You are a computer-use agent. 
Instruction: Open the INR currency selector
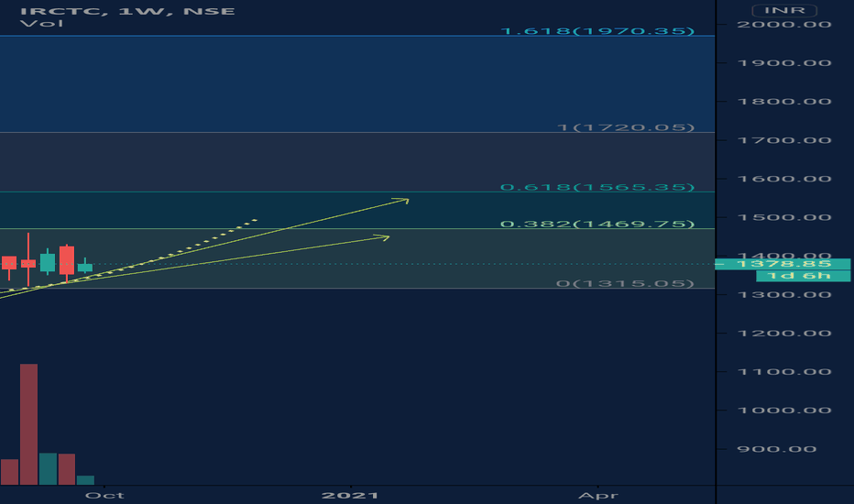pos(784,10)
